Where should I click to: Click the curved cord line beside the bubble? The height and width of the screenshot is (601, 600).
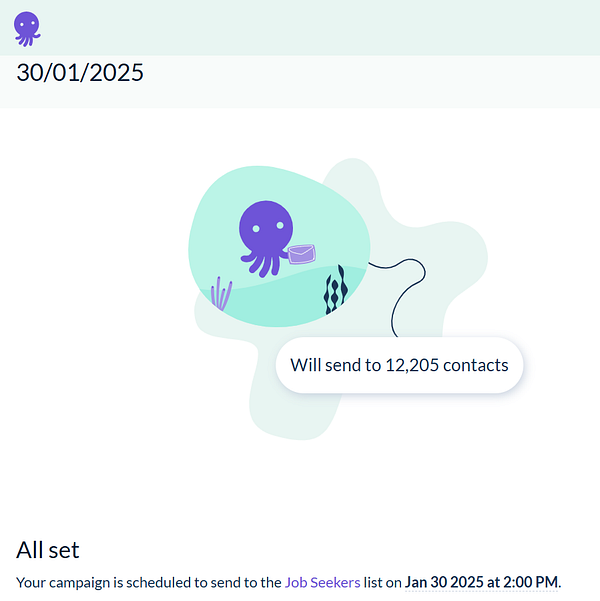(403, 295)
